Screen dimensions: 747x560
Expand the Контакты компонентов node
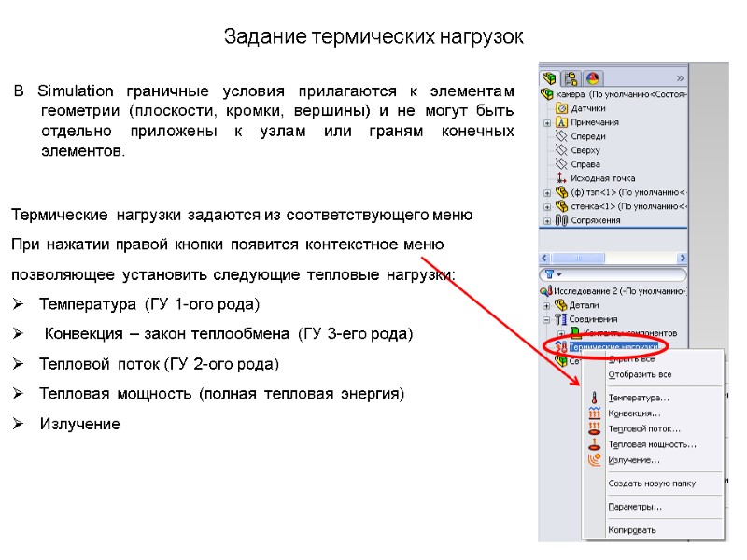[x=561, y=333]
